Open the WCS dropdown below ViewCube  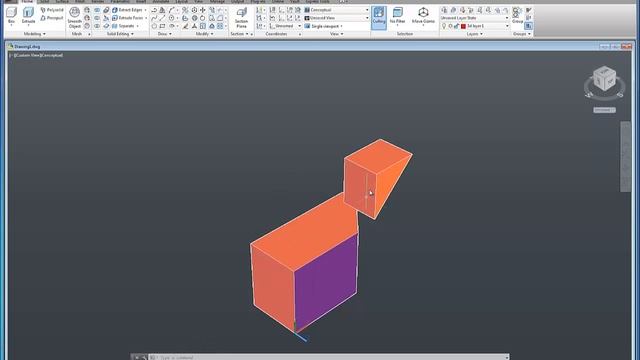pos(604,110)
